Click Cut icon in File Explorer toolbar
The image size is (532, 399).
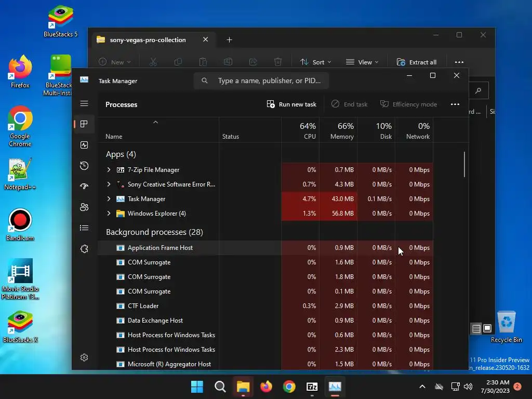(x=153, y=62)
